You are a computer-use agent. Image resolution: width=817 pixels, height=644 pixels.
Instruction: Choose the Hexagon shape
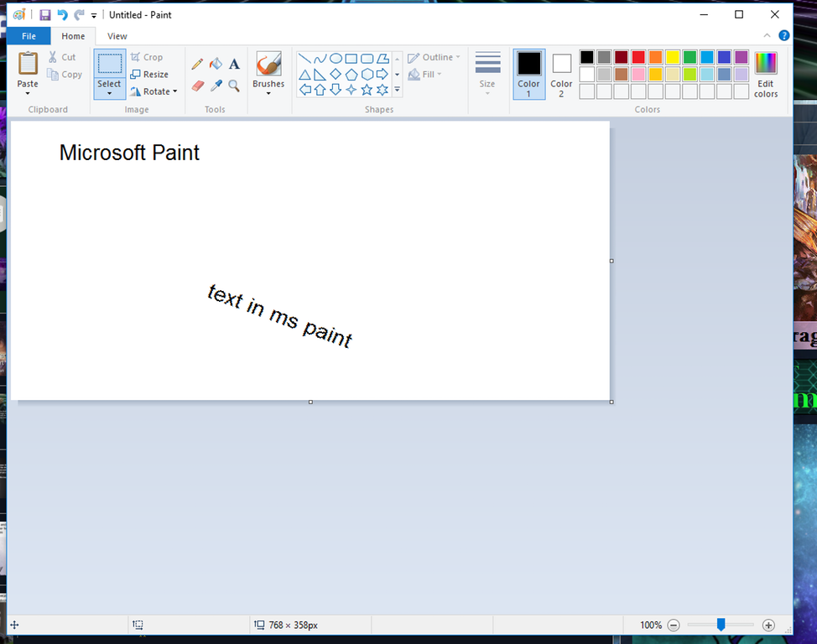(367, 74)
